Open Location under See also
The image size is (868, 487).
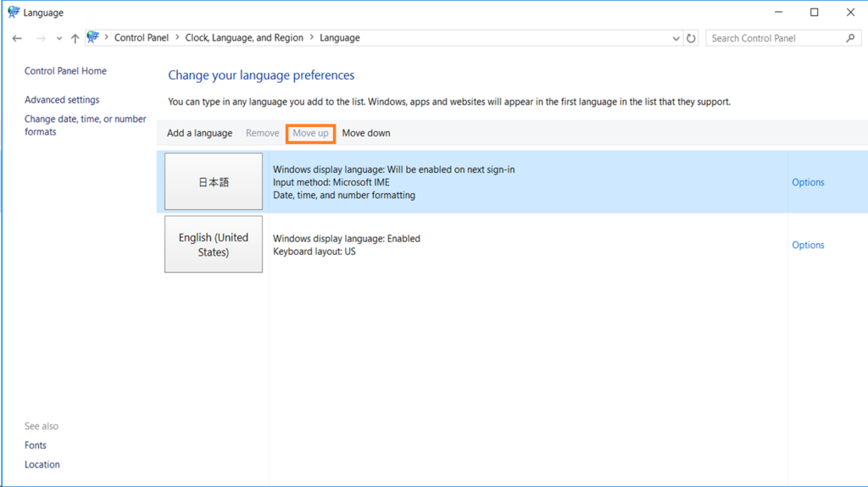pos(42,464)
